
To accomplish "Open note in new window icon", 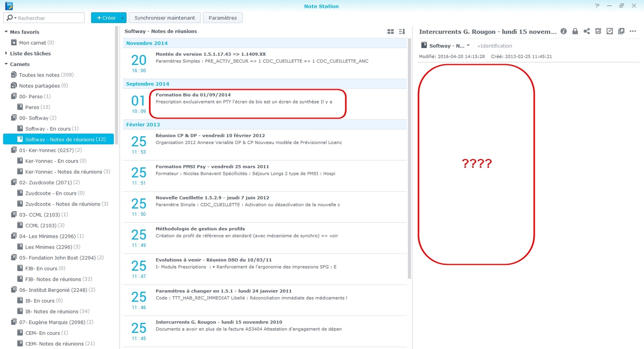I will point(621,31).
